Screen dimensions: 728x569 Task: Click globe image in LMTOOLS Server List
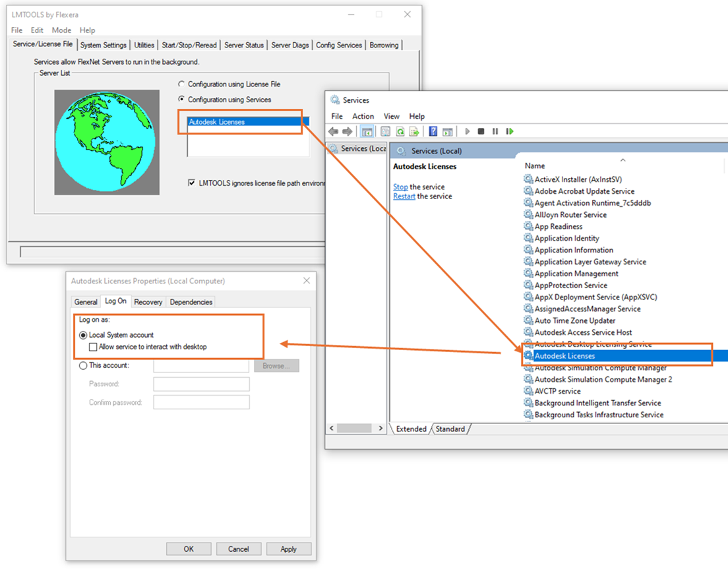107,142
